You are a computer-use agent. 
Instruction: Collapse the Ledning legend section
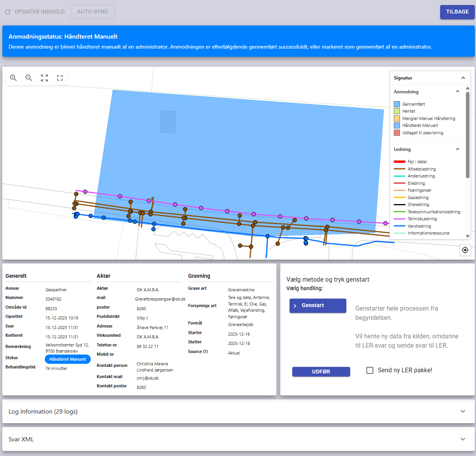pos(457,149)
